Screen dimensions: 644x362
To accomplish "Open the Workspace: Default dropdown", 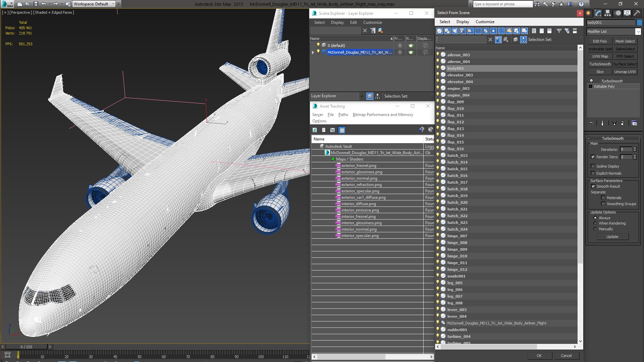I will (x=94, y=4).
